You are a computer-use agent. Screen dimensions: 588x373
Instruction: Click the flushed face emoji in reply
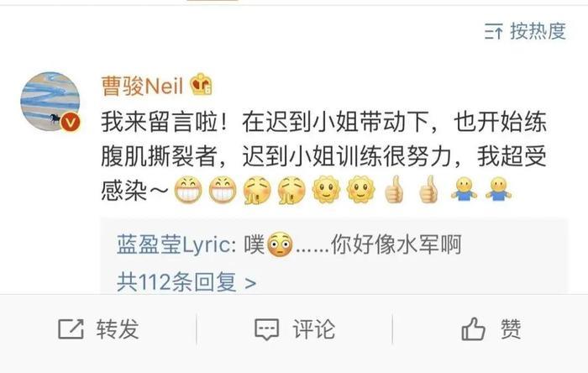pyautogui.click(x=280, y=244)
